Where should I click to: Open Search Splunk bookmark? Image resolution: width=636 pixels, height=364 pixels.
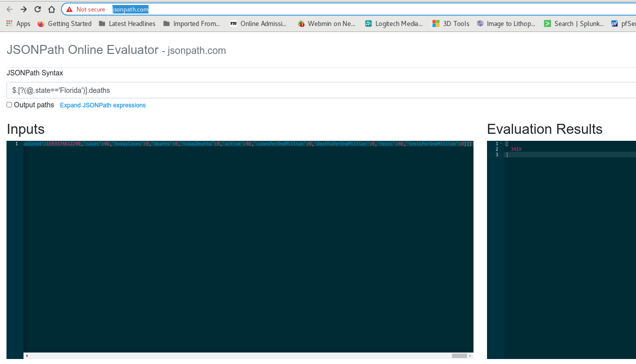(573, 23)
